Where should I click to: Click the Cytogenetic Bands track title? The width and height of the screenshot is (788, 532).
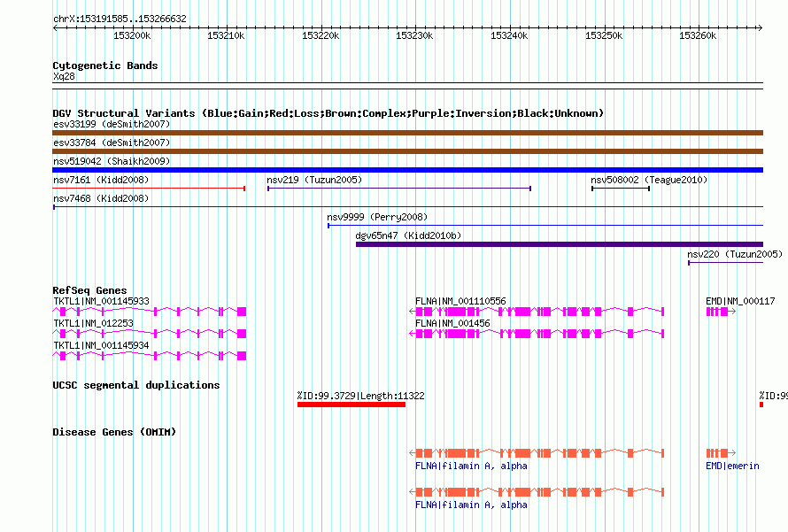[105, 66]
